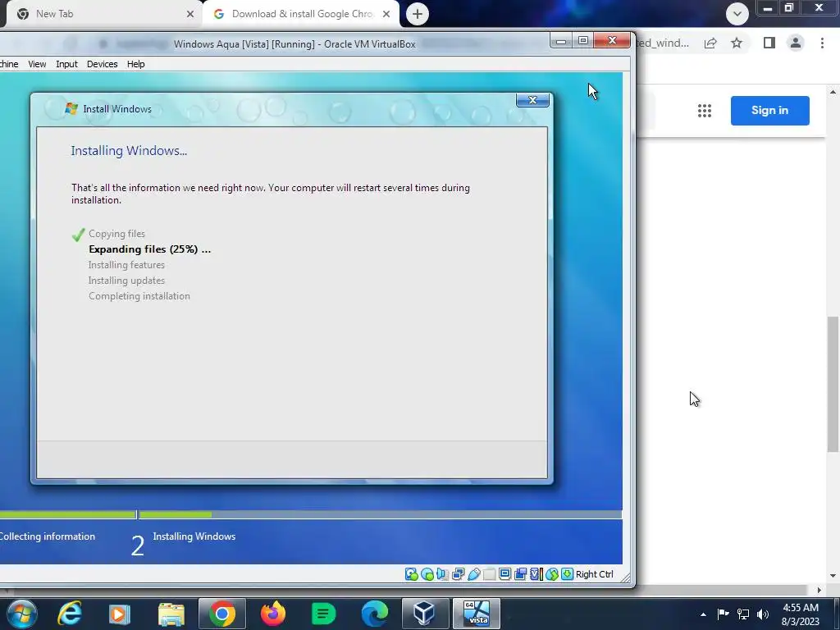Click the display indicator in VirtualBox status bar

[x=504, y=574]
